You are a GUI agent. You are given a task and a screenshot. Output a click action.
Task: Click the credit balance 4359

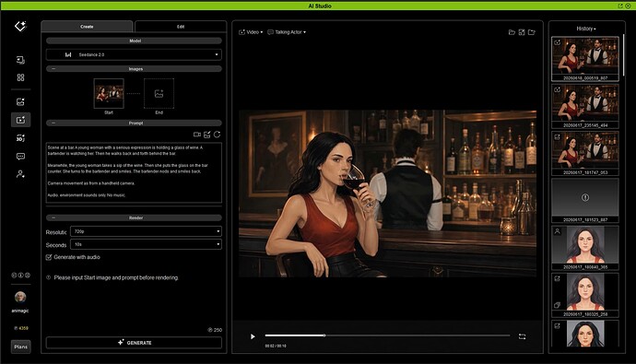tap(21, 328)
